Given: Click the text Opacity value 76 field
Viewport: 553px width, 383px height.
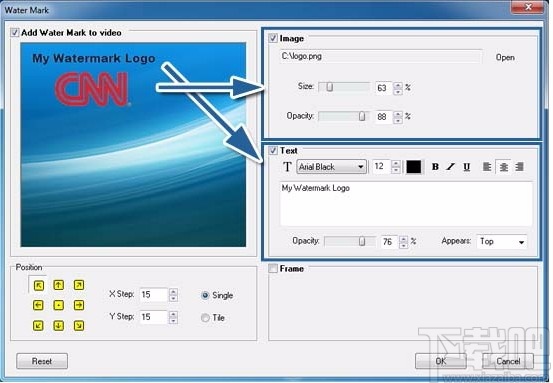Looking at the screenshot, I should point(390,242).
